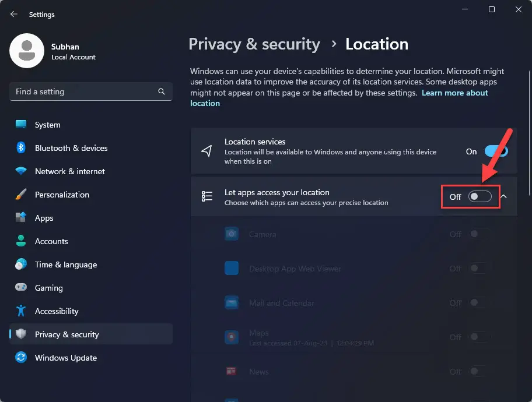
Task: Toggle News location access
Action: point(478,372)
